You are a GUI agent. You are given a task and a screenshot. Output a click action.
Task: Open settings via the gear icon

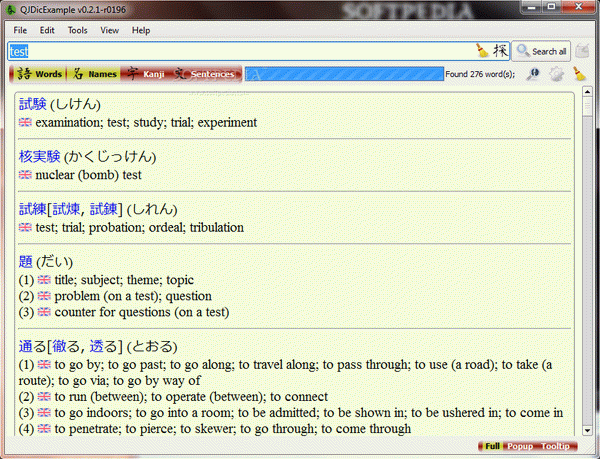tap(556, 73)
